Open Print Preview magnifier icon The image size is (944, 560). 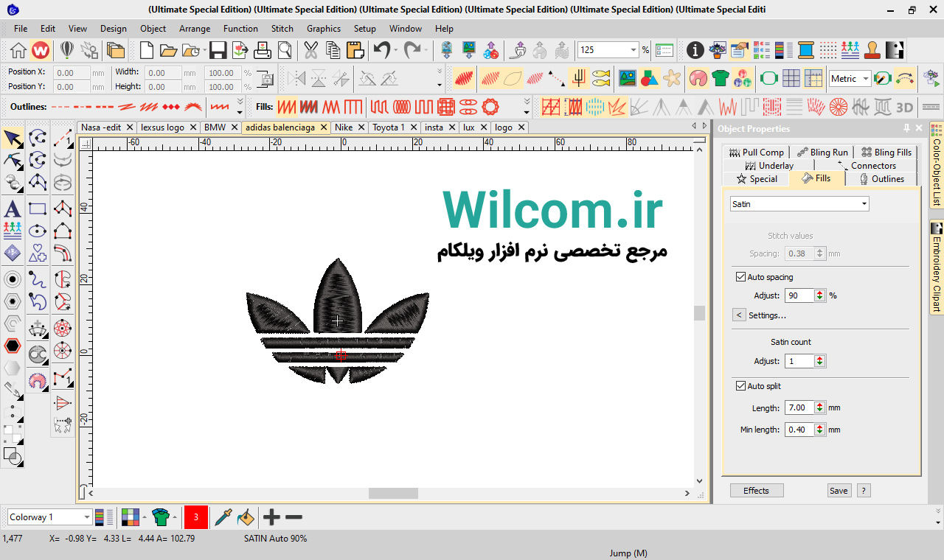coord(285,50)
